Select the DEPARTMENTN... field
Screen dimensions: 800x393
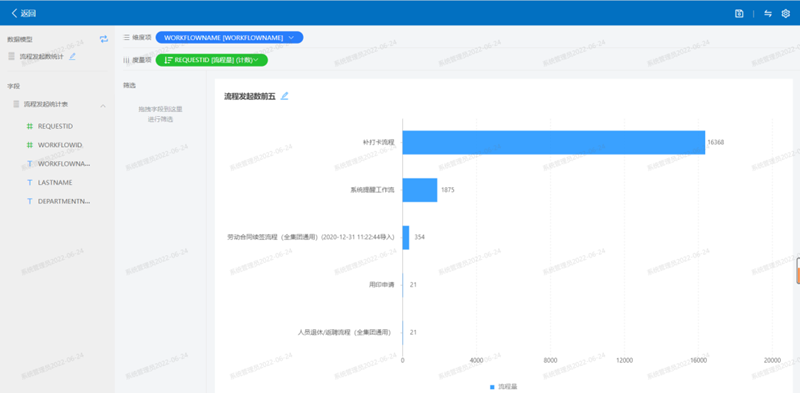[58, 201]
